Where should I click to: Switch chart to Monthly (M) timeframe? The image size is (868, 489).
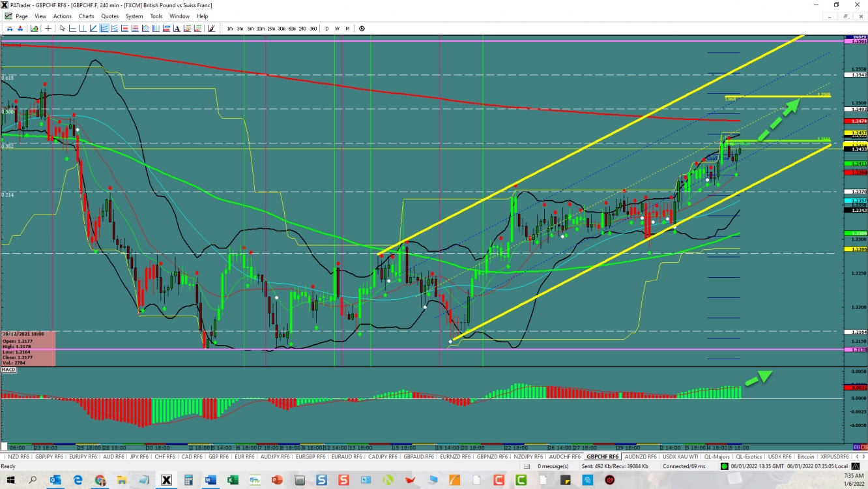click(347, 29)
